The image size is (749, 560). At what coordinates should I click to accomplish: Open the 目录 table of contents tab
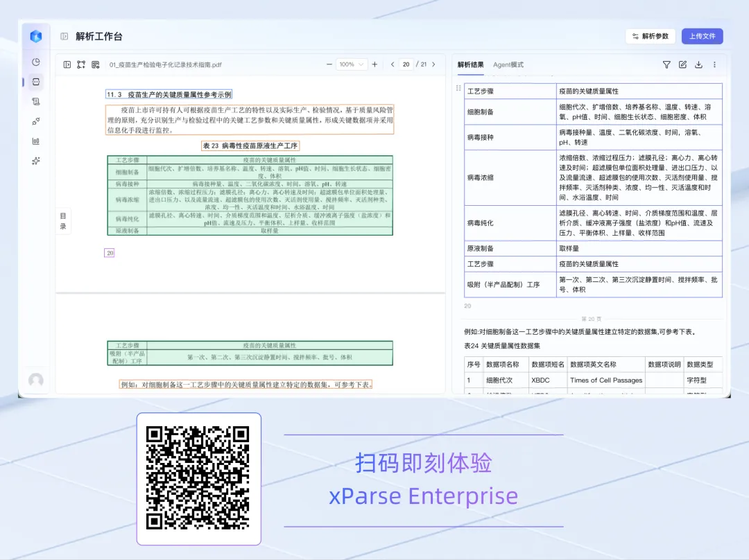pyautogui.click(x=63, y=221)
